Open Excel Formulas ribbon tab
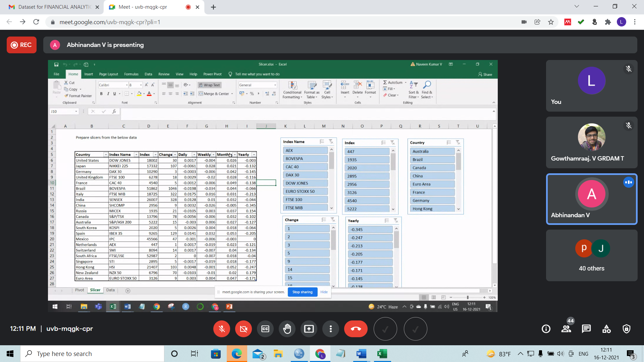 coord(131,74)
